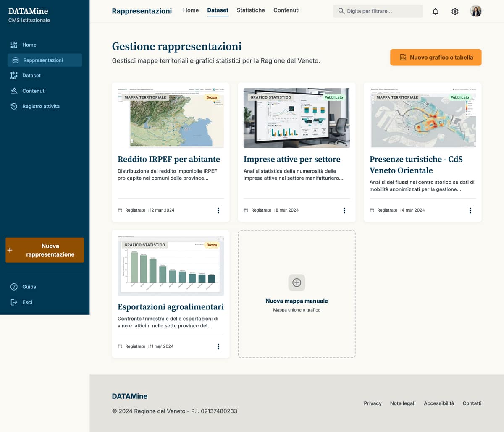
Task: Open the Presenze turistiche heatmap thumbnail
Action: click(423, 118)
